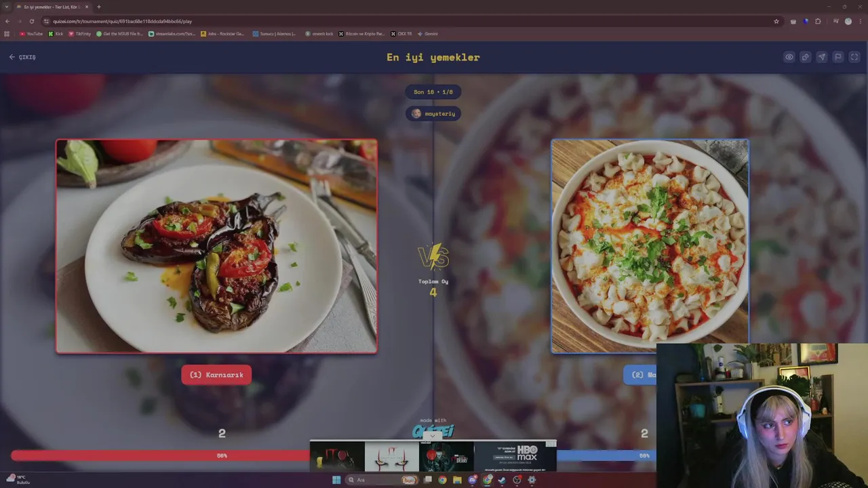Open the Kick bookmark
Screen dimensions: 868x488
(56, 33)
